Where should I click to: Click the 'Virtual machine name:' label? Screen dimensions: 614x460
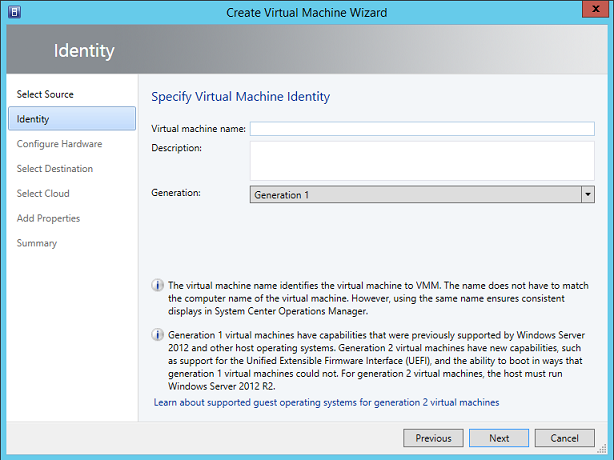(x=198, y=129)
